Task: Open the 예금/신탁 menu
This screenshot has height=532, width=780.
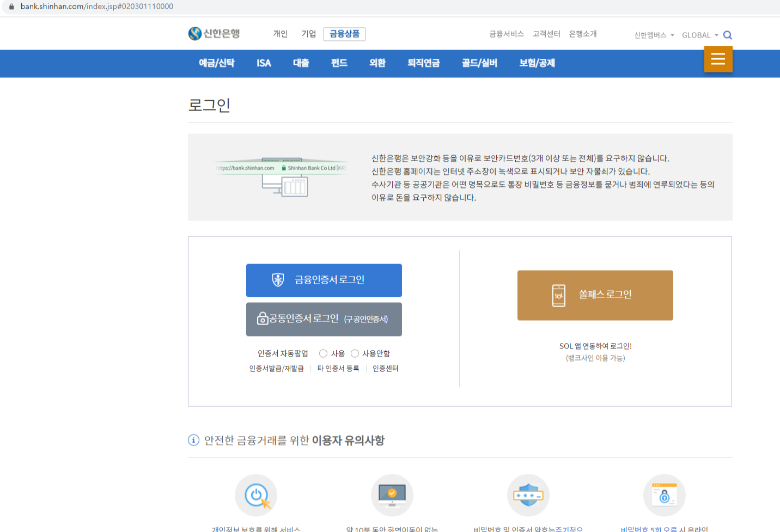Action: (217, 63)
